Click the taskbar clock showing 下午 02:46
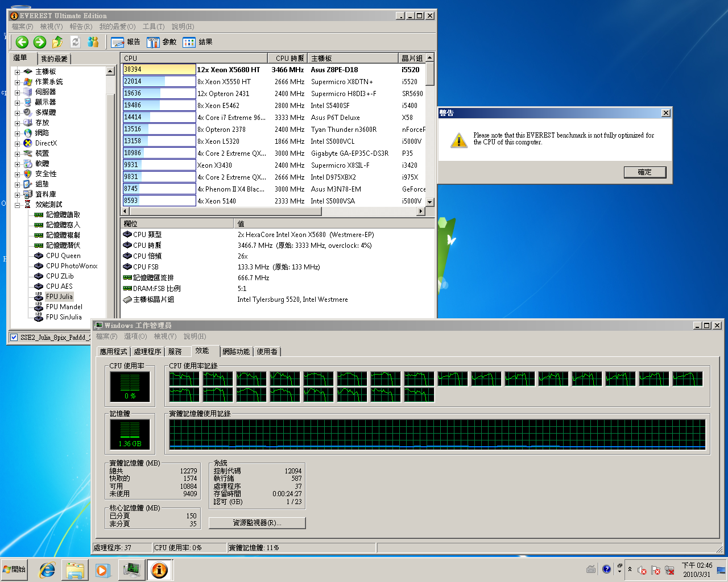Viewport: 728px width, 582px height. coord(697,569)
